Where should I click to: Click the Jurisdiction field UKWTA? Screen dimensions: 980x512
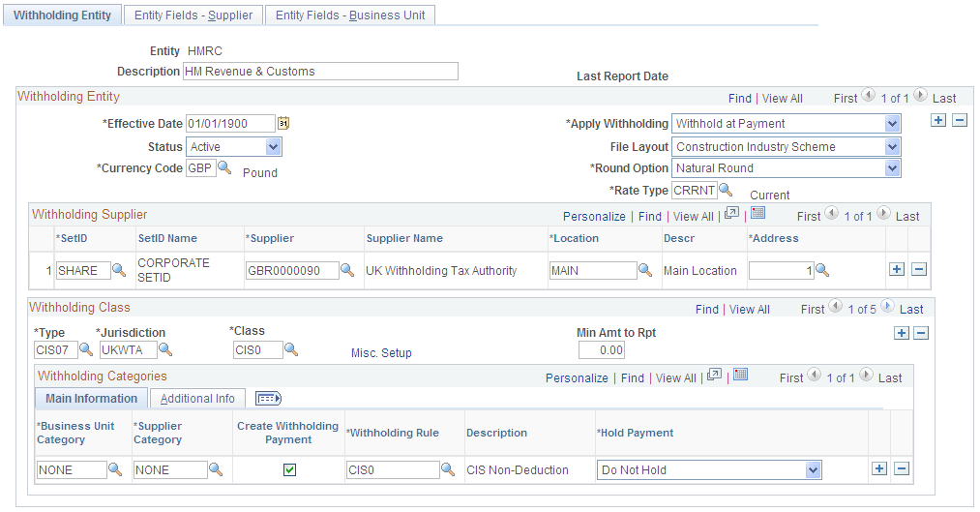pos(128,350)
